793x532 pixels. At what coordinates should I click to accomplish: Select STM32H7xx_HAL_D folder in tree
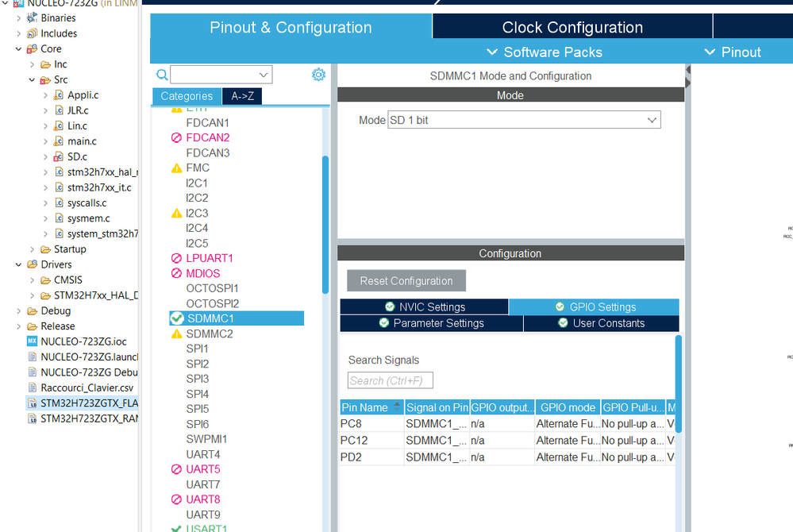tap(96, 295)
